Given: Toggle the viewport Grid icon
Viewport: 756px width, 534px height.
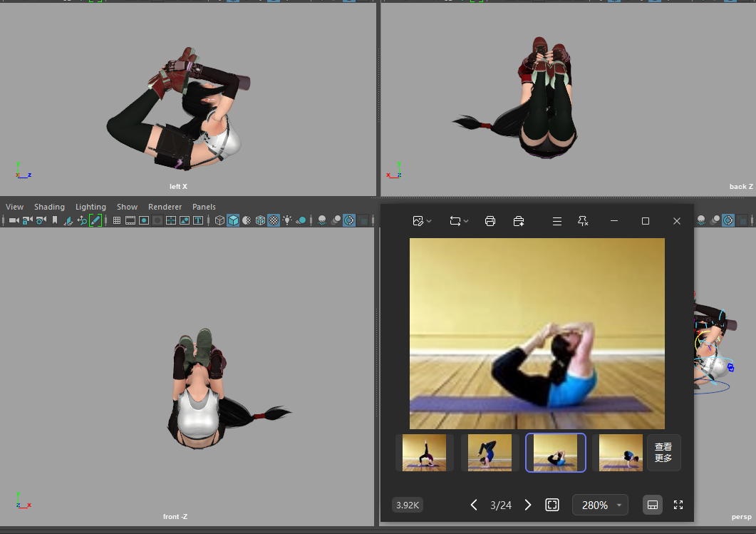Looking at the screenshot, I should tap(117, 220).
